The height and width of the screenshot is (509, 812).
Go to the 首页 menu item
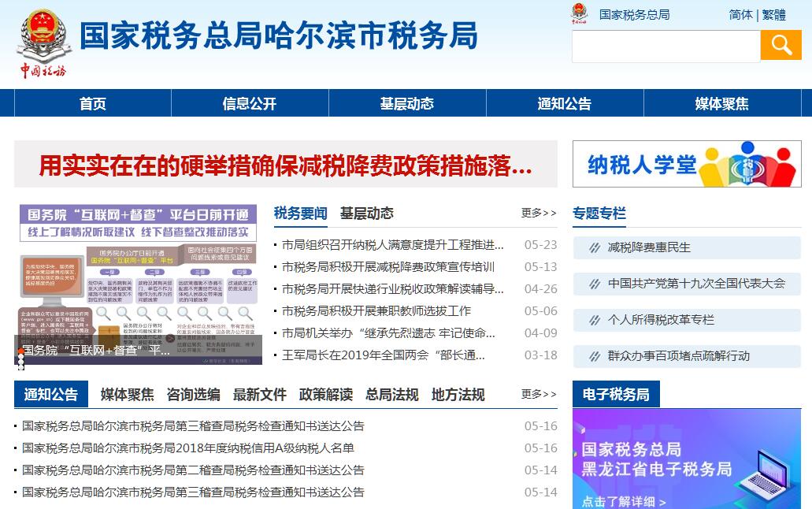(93, 103)
